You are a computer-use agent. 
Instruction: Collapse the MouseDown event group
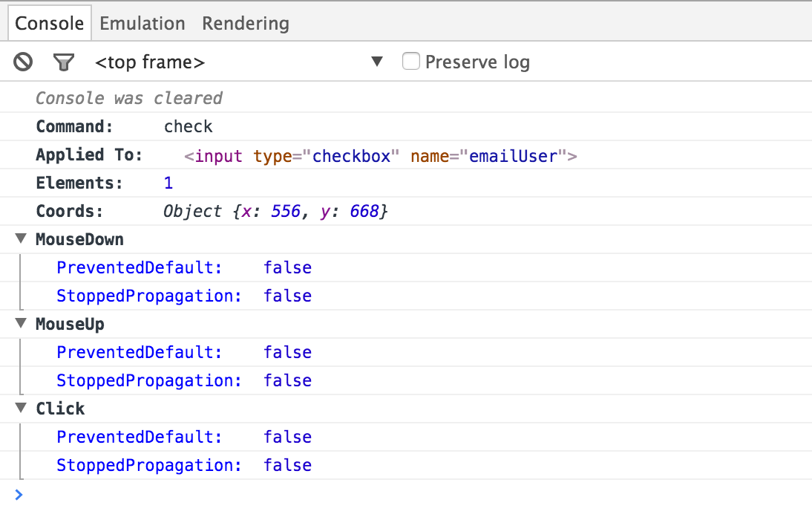[20, 239]
